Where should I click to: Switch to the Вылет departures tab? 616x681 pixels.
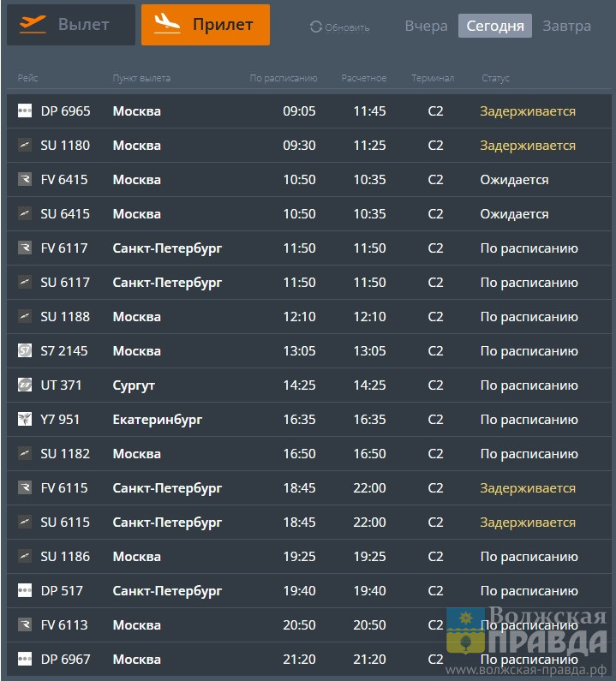point(71,25)
